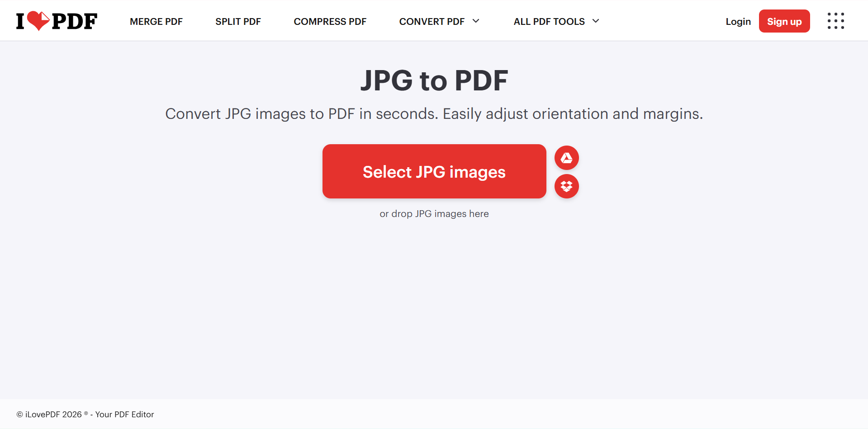
Task: Click Select JPG images button
Action: coord(434,171)
